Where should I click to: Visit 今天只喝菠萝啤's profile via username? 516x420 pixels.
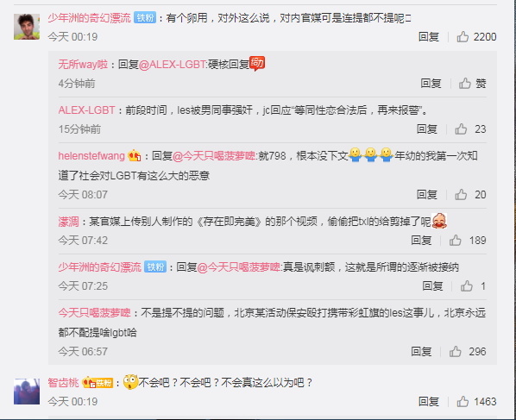94,312
